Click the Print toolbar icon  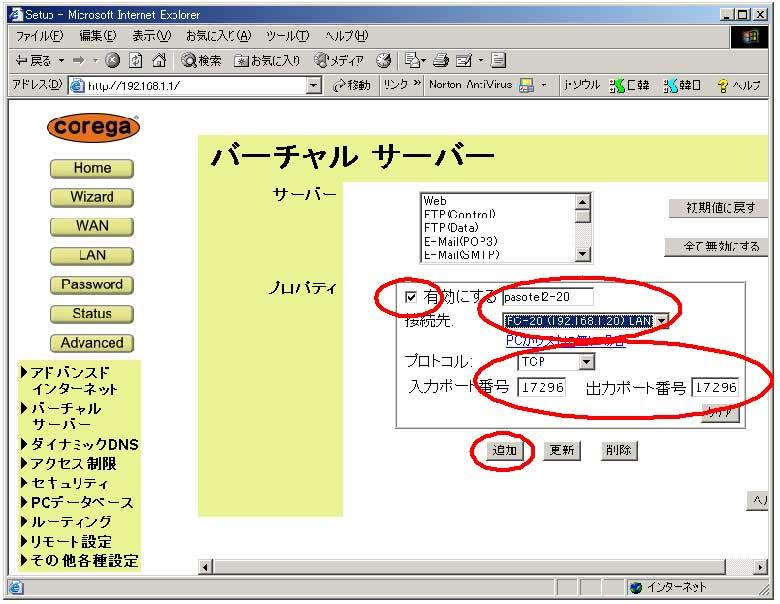438,61
